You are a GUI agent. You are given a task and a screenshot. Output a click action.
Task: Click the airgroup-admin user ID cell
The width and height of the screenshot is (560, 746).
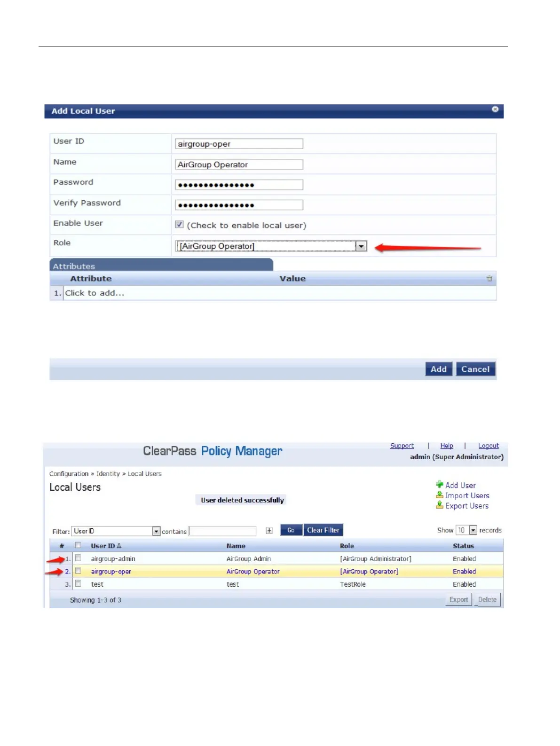(x=113, y=559)
